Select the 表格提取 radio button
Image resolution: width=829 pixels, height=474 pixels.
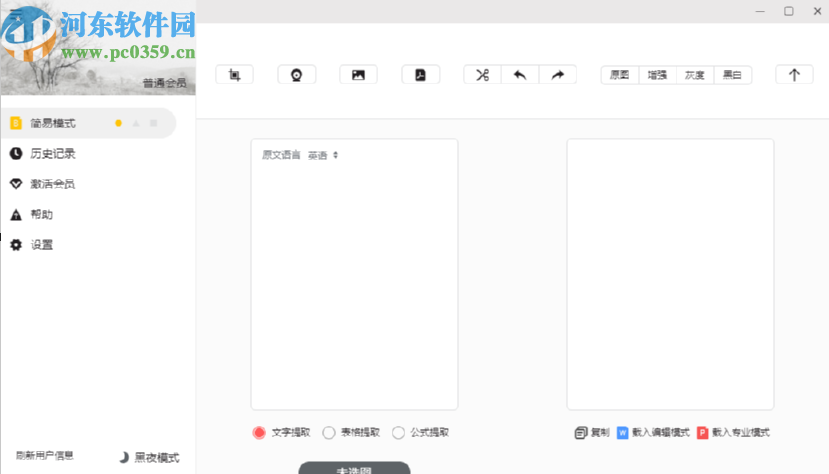coord(329,433)
